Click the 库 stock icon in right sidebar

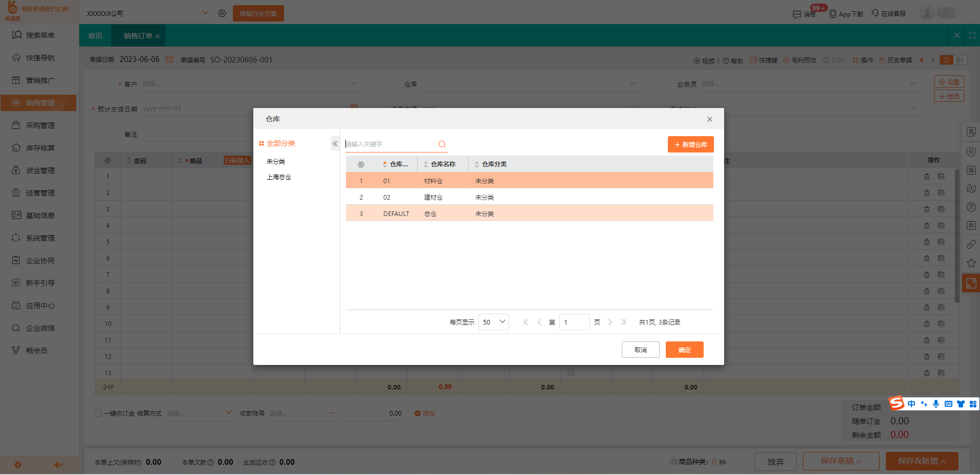(970, 169)
